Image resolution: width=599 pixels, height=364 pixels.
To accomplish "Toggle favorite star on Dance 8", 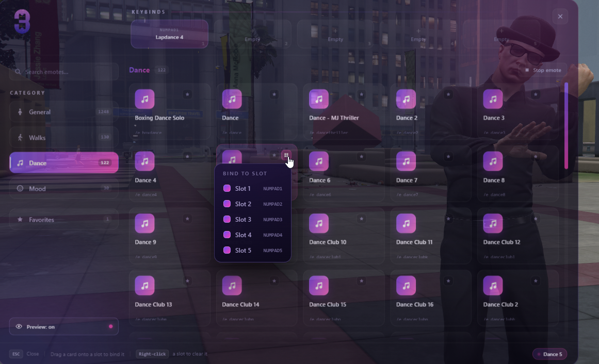I will tap(536, 156).
